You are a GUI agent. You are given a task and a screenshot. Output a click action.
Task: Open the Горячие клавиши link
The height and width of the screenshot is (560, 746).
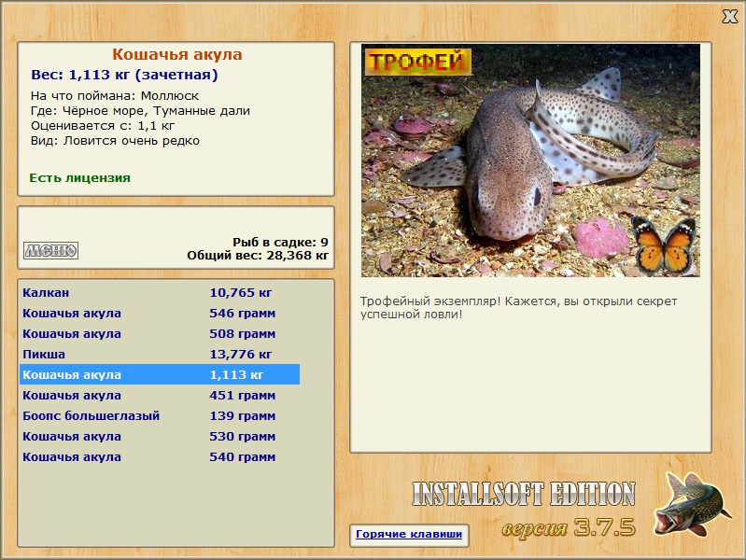point(409,534)
